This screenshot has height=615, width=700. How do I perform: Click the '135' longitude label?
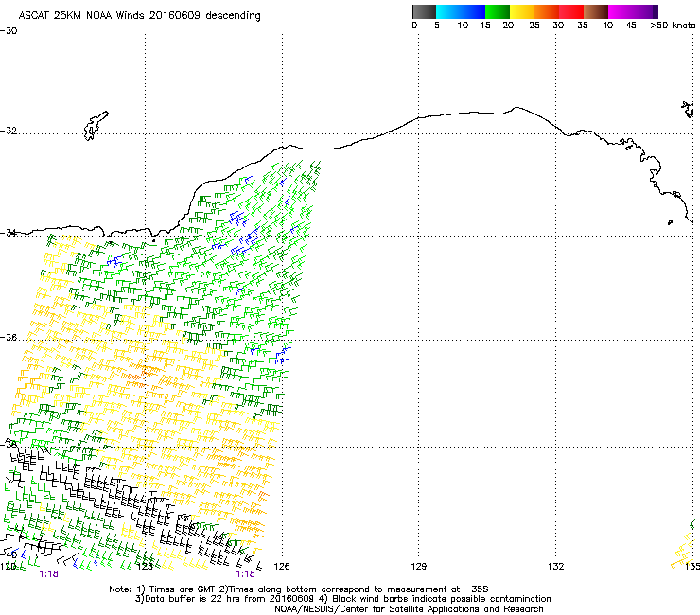pos(692,567)
